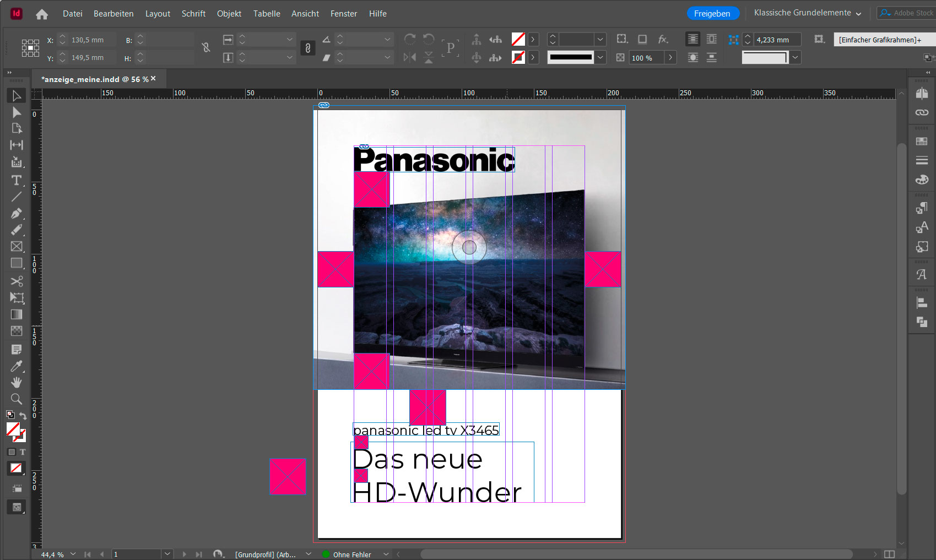Select the Scissors tool
The width and height of the screenshot is (936, 560).
[17, 281]
